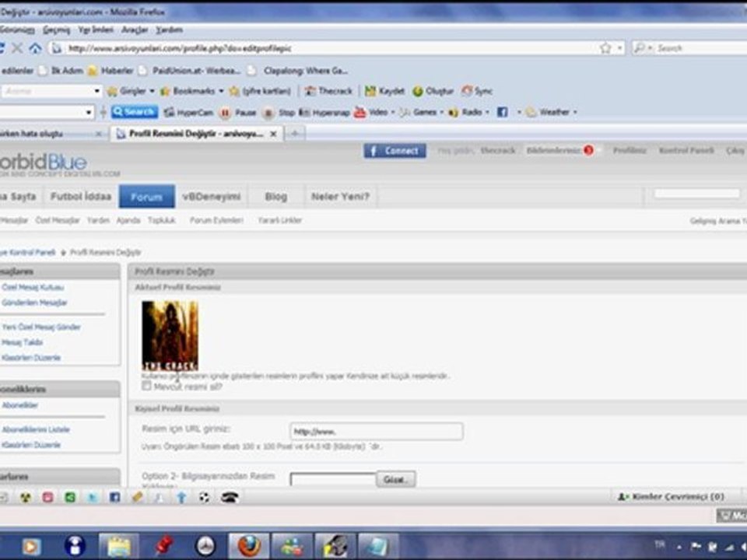Viewport: 747px width, 560px height.
Task: Click the red pushpin taskbar icon
Action: (163, 546)
